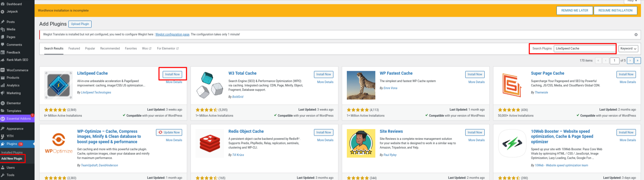
Task: Open More Details for Redis Object Cache
Action: [x=325, y=140]
